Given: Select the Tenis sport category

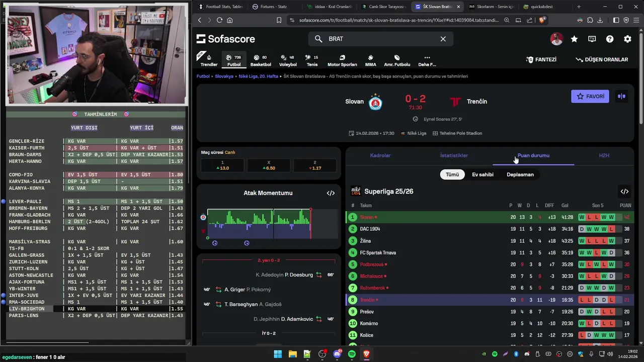Looking at the screenshot, I should tap(312, 60).
